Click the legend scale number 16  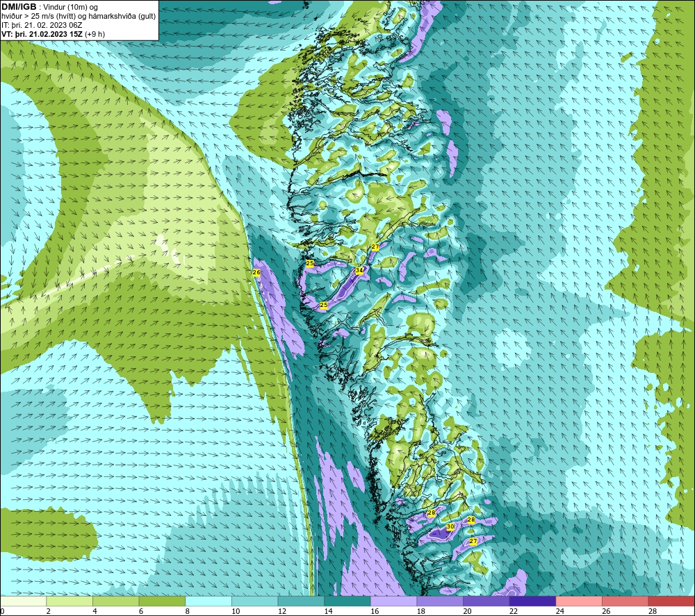click(375, 611)
